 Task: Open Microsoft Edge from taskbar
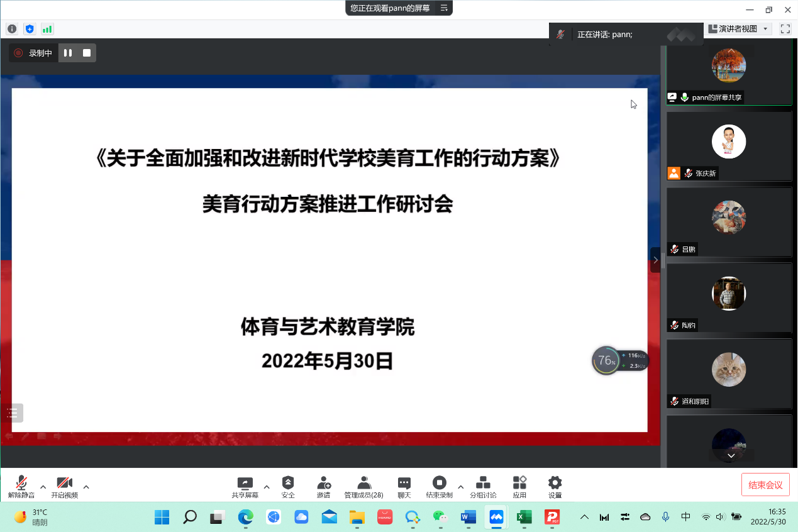pos(245,517)
